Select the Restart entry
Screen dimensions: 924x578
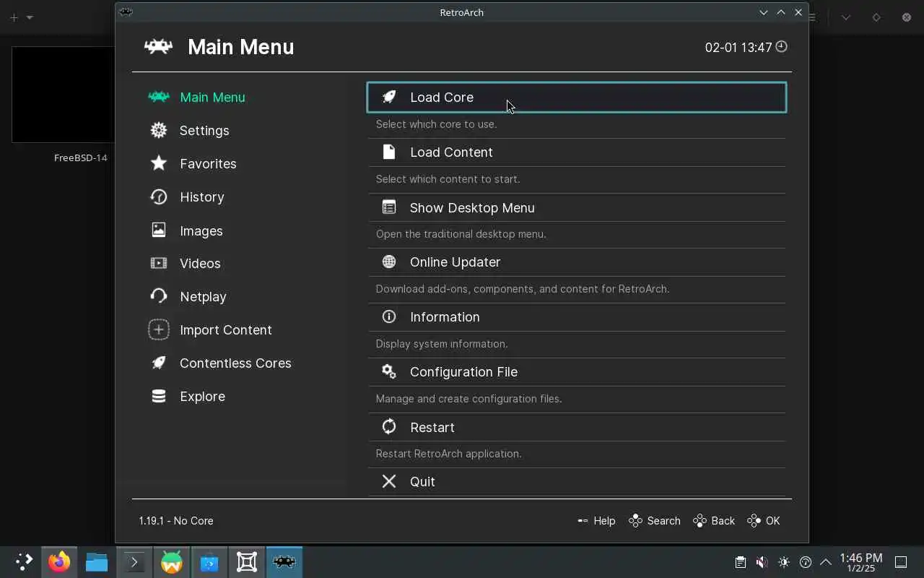point(577,427)
